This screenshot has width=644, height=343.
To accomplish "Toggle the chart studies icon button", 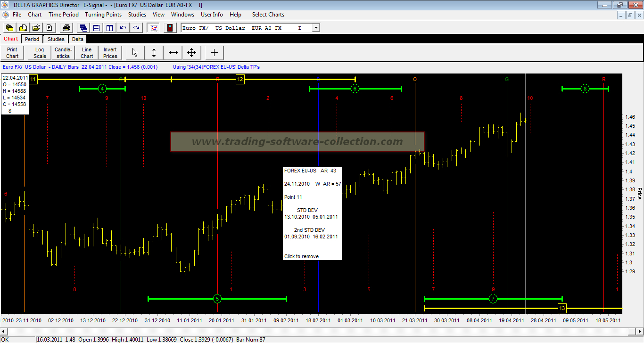I will (x=153, y=28).
